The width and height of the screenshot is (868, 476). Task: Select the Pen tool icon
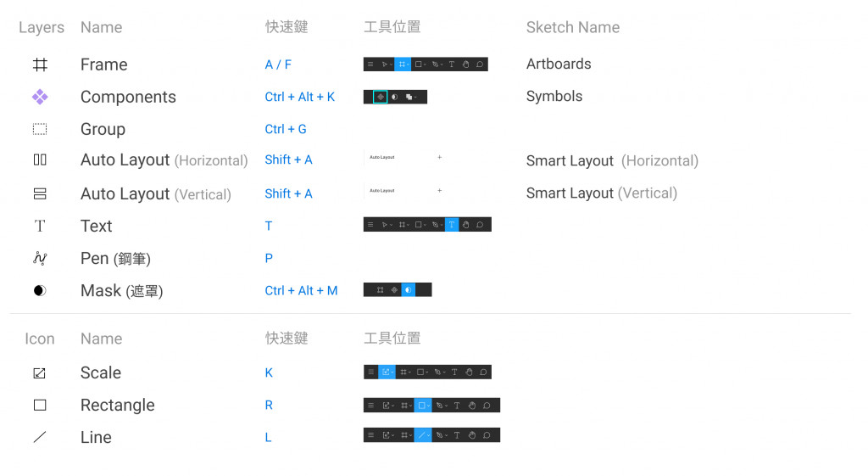40,258
